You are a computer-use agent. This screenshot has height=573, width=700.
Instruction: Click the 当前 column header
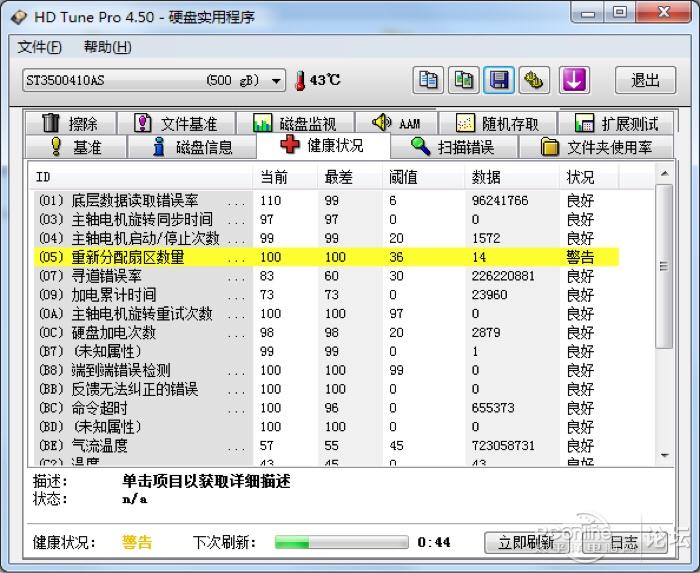286,177
